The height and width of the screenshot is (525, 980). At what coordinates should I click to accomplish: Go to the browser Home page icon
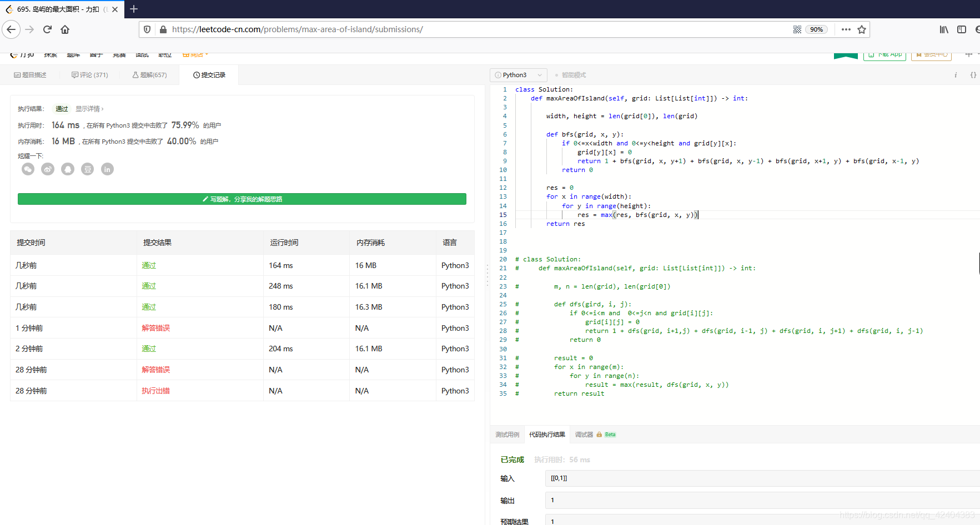(65, 29)
